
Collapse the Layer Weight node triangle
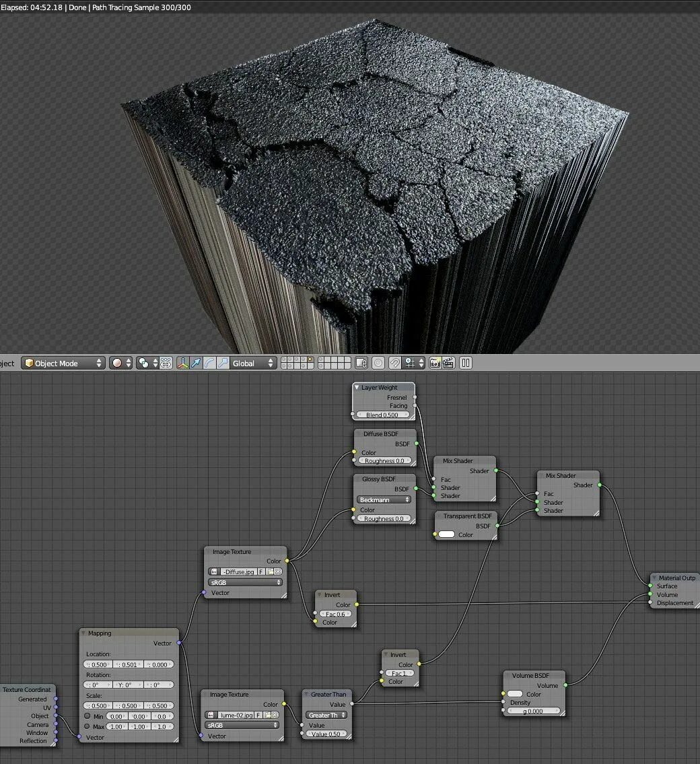pos(357,387)
